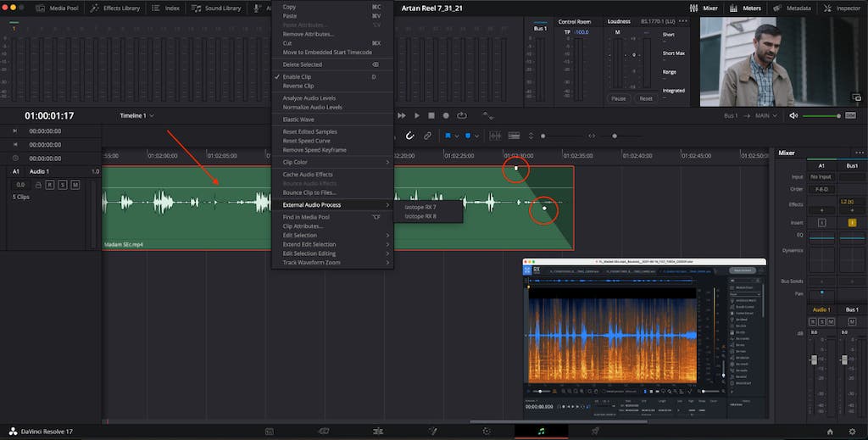Image resolution: width=868 pixels, height=440 pixels.
Task: Open the Effects Library panel
Action: click(115, 8)
